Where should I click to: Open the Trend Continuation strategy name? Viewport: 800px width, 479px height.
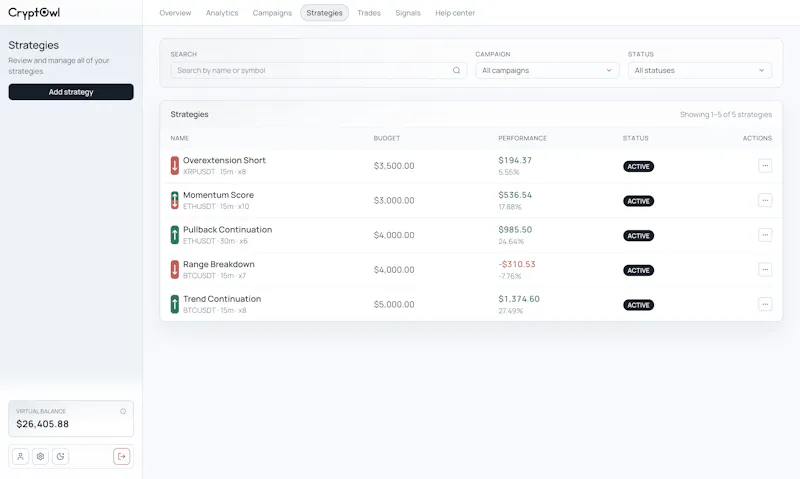coord(222,299)
